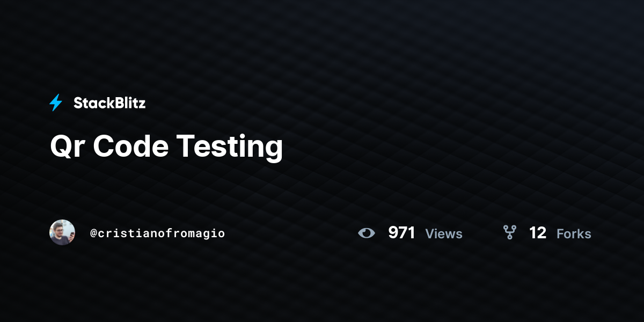This screenshot has width=644, height=322.
Task: Select the @cristianofromagio username
Action: (x=157, y=233)
